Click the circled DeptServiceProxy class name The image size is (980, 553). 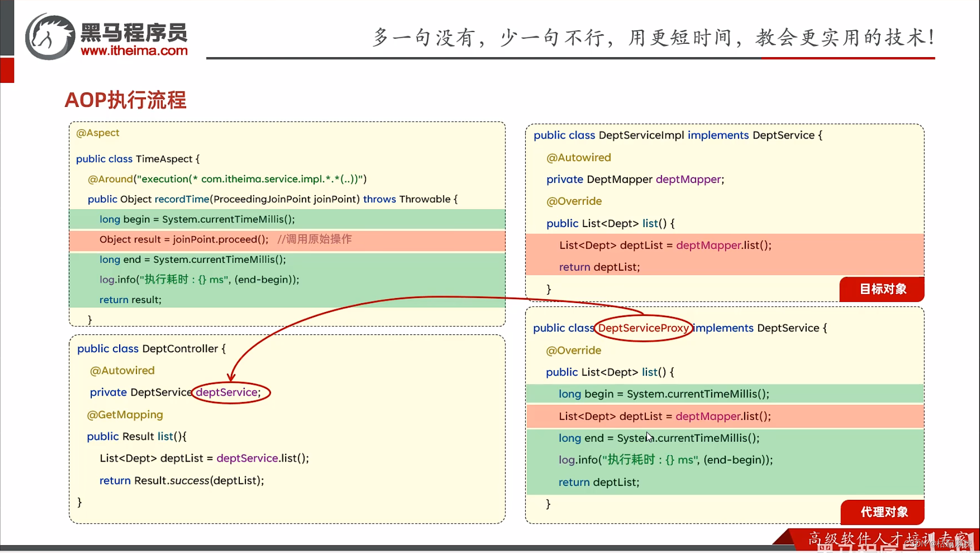(643, 328)
